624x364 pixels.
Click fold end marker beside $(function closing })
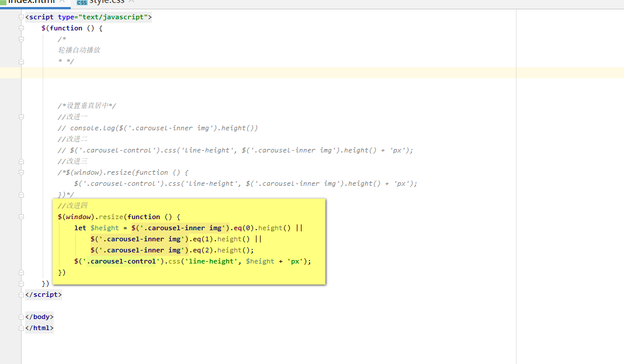click(x=21, y=283)
